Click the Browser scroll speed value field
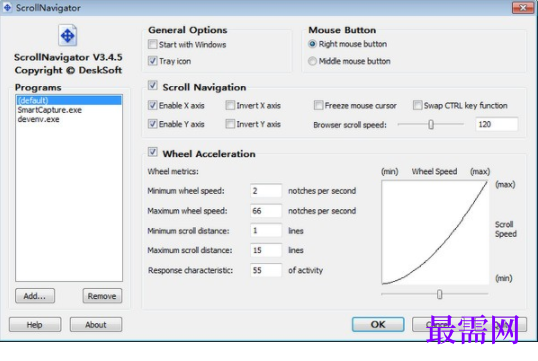 pyautogui.click(x=496, y=124)
